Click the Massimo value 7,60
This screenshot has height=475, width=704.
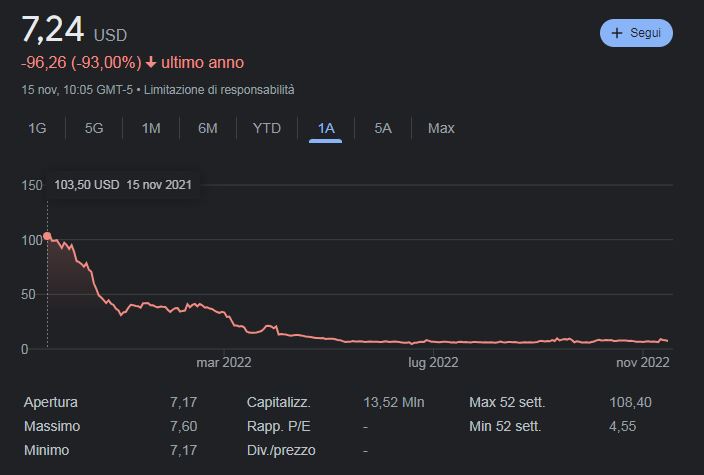tap(183, 426)
